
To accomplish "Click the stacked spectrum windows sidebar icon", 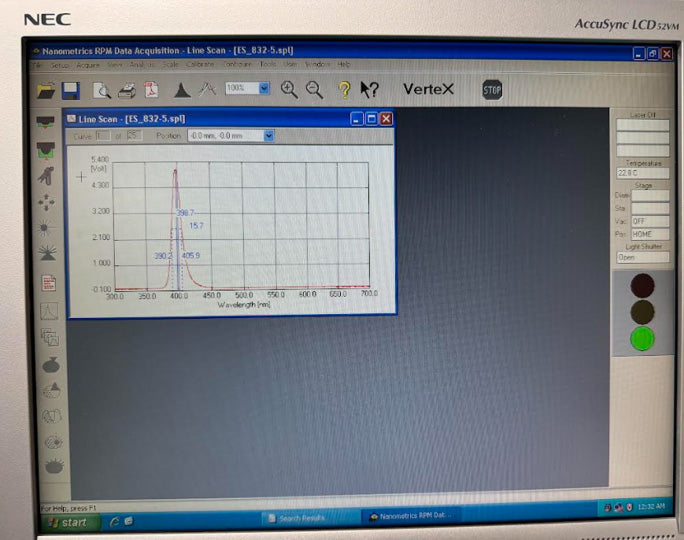I will [50, 337].
